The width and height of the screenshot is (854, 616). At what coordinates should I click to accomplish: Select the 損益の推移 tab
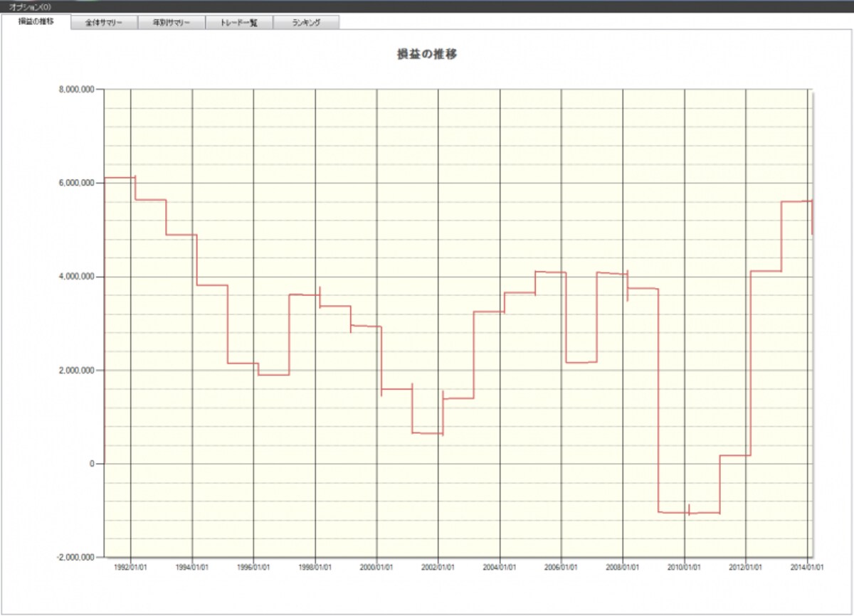point(36,21)
